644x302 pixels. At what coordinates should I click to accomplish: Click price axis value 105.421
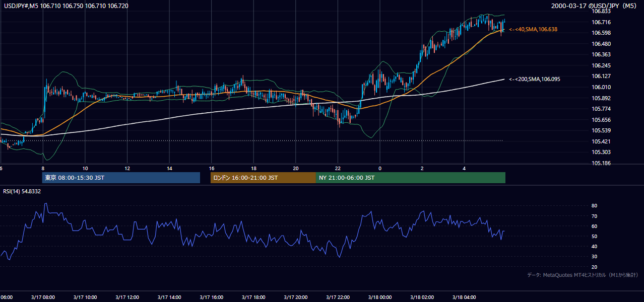(x=601, y=141)
